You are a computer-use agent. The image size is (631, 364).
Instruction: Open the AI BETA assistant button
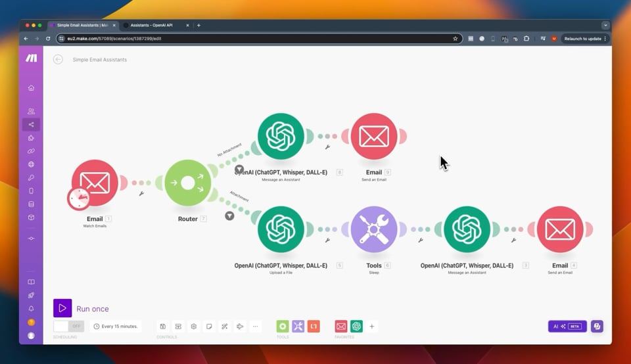coord(567,326)
